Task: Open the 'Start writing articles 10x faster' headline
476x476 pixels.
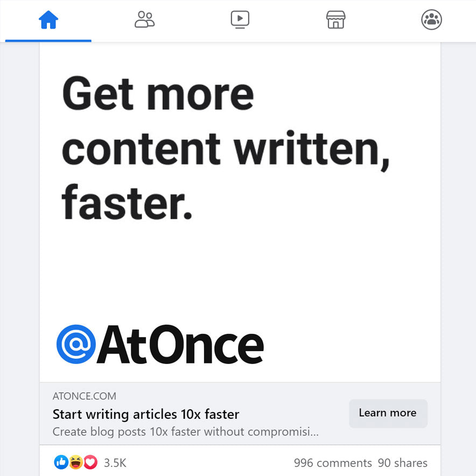Action: [146, 415]
